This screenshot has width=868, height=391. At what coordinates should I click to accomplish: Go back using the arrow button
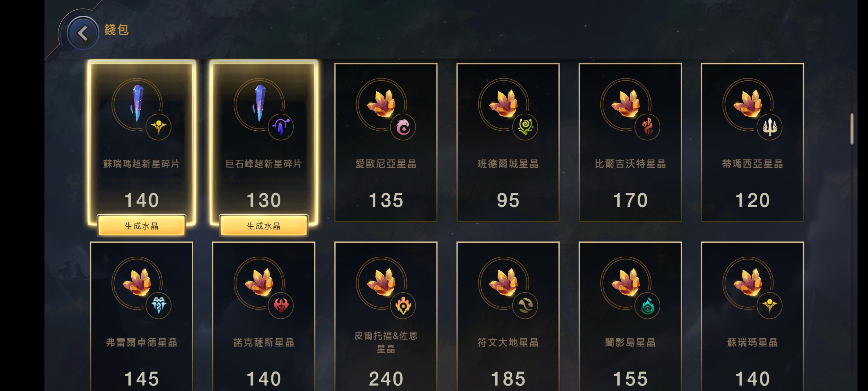coord(83,33)
